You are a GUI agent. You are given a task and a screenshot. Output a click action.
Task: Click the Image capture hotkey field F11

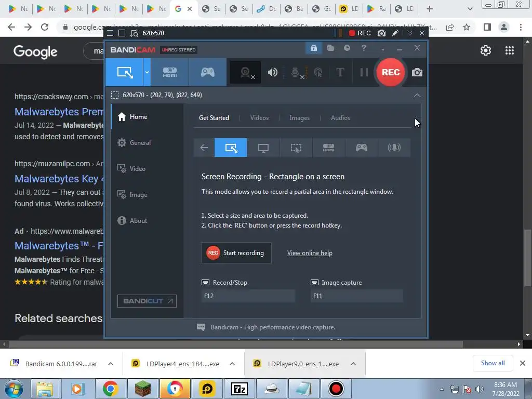[x=356, y=296]
